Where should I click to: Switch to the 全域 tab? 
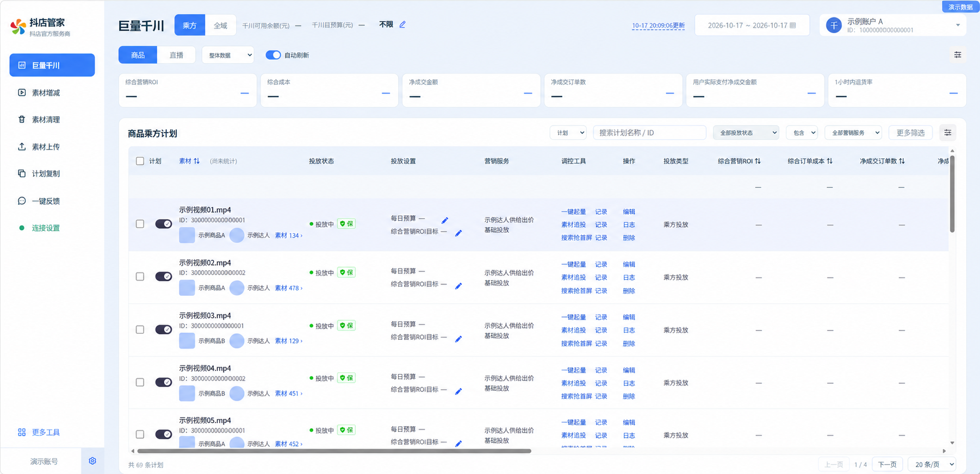coord(220,26)
